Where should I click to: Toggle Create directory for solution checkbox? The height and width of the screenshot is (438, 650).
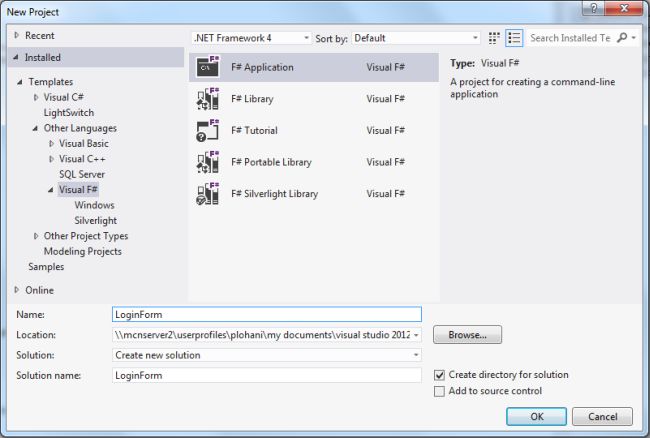click(x=439, y=375)
